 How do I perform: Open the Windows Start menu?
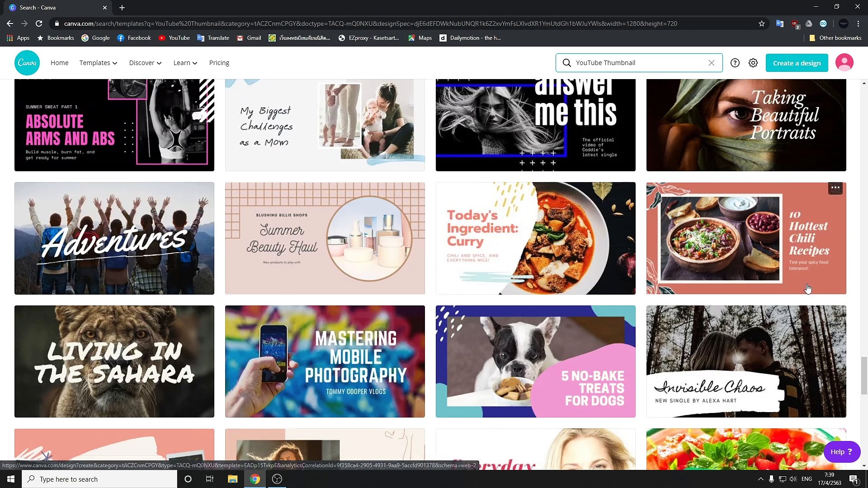(10, 479)
